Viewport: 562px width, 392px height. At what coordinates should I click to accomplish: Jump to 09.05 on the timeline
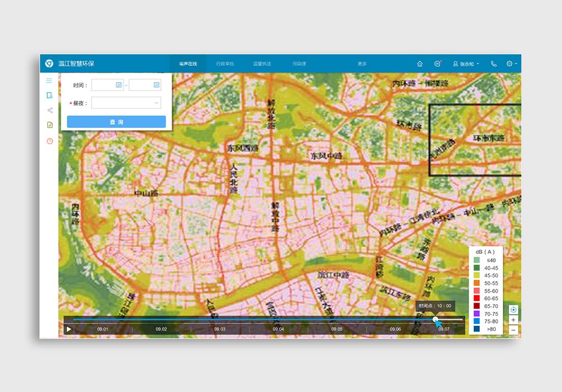point(337,329)
